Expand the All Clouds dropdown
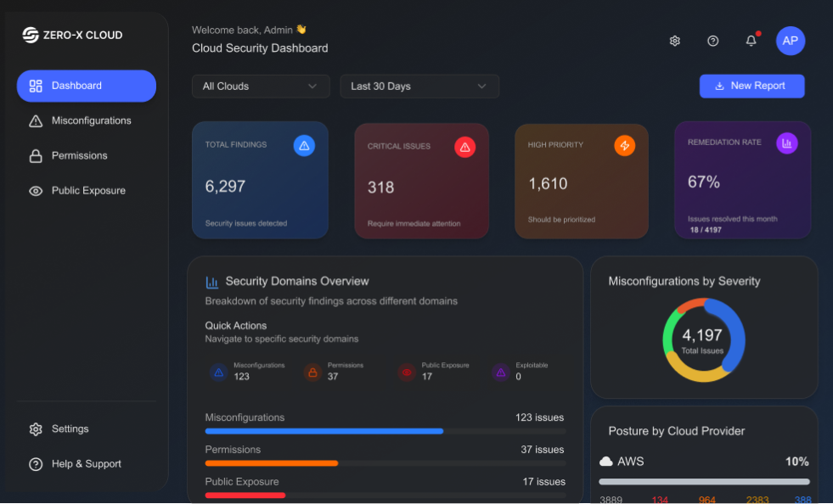Screen dimensions: 833x504 pyautogui.click(x=261, y=87)
